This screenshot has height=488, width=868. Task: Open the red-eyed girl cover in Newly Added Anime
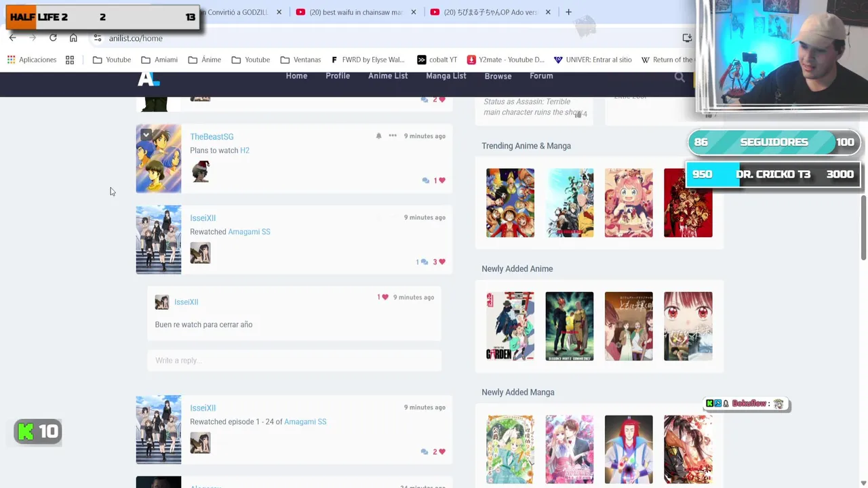coord(688,326)
